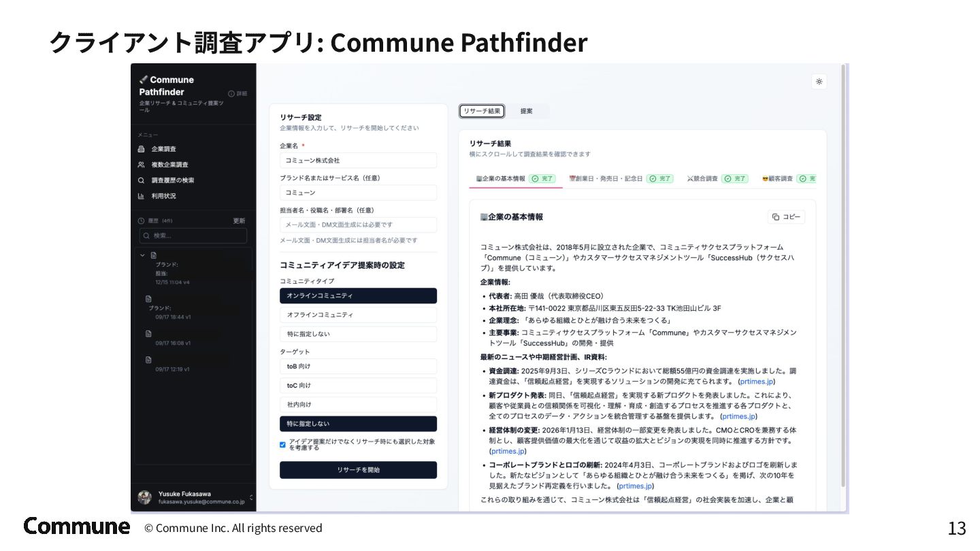The height and width of the screenshot is (551, 980).
Task: Select the toC 向け target option
Action: click(358, 385)
